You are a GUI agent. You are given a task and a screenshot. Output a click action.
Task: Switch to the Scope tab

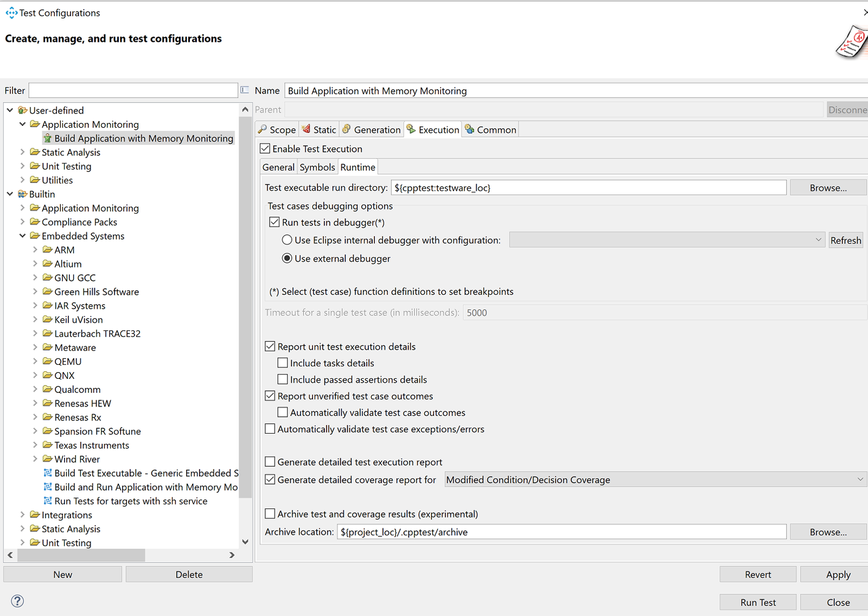point(277,130)
